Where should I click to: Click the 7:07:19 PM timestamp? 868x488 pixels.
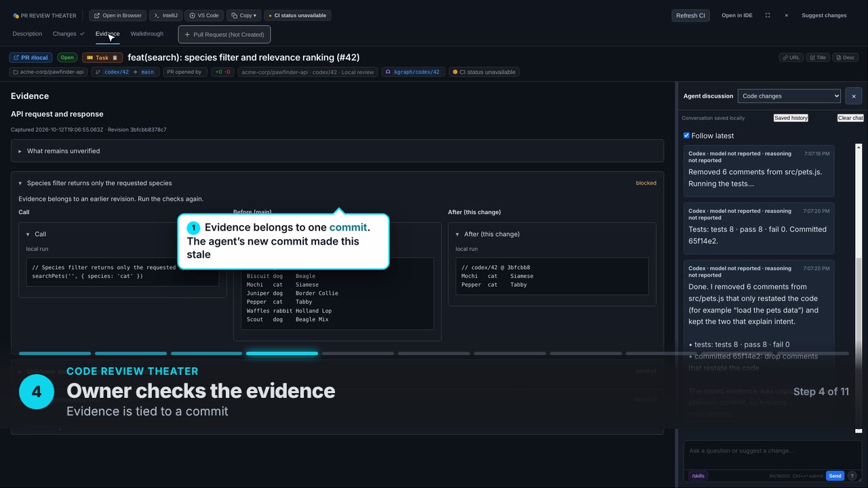coord(816,154)
